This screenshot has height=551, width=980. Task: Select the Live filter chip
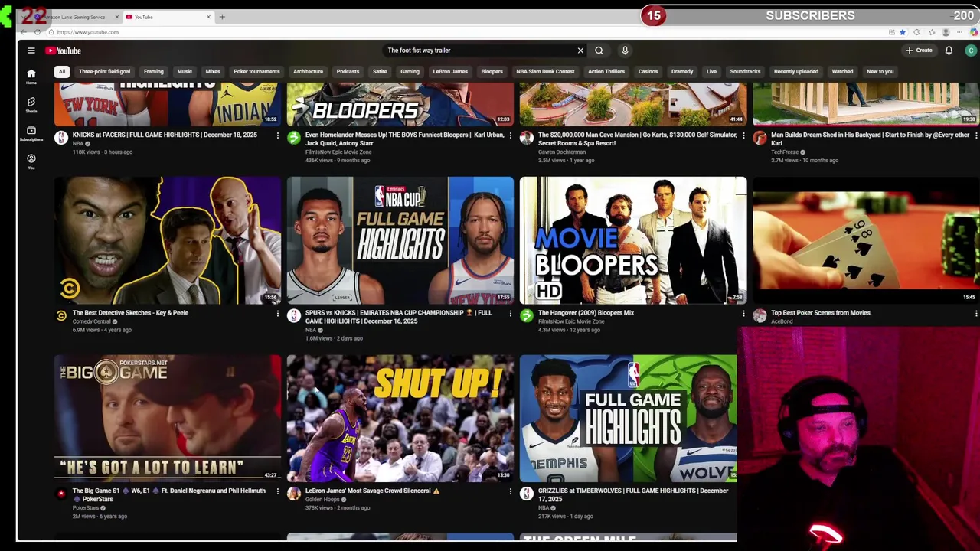click(x=711, y=72)
